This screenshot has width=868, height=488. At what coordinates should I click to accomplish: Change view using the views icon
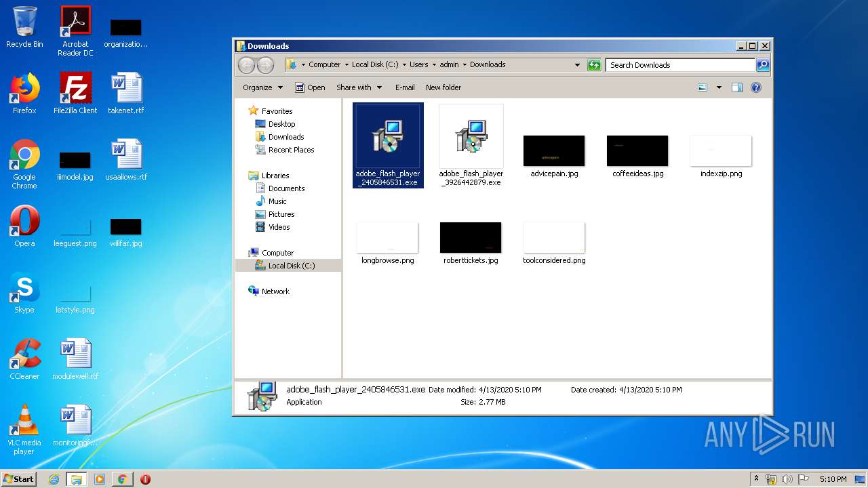703,87
